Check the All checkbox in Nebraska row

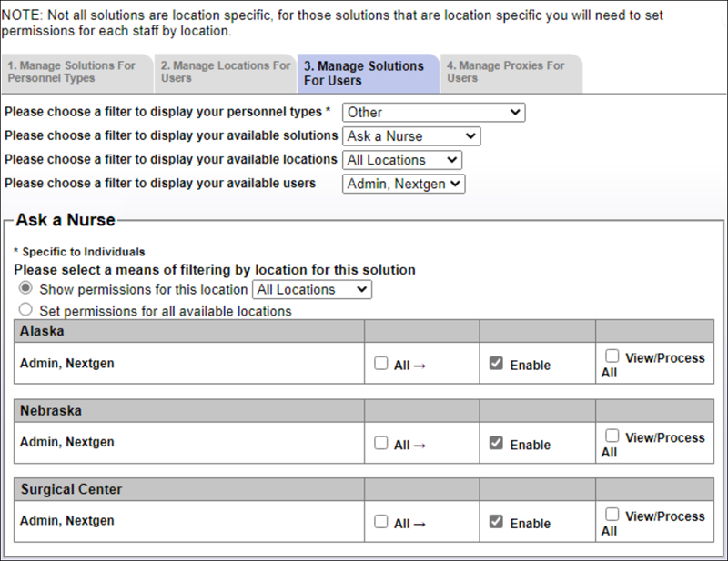point(380,443)
